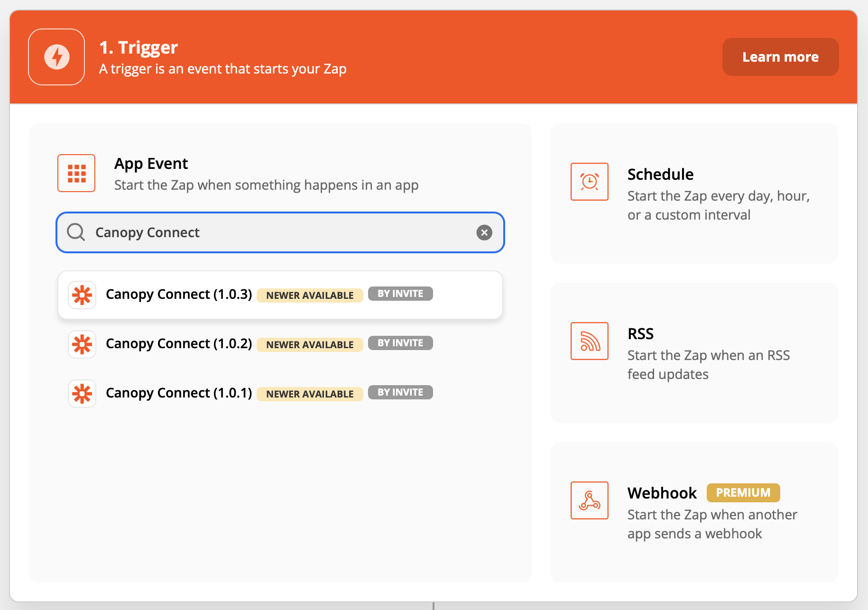
Task: Click the NEWER AVAILABLE badge for version 1.0.2
Action: click(310, 344)
